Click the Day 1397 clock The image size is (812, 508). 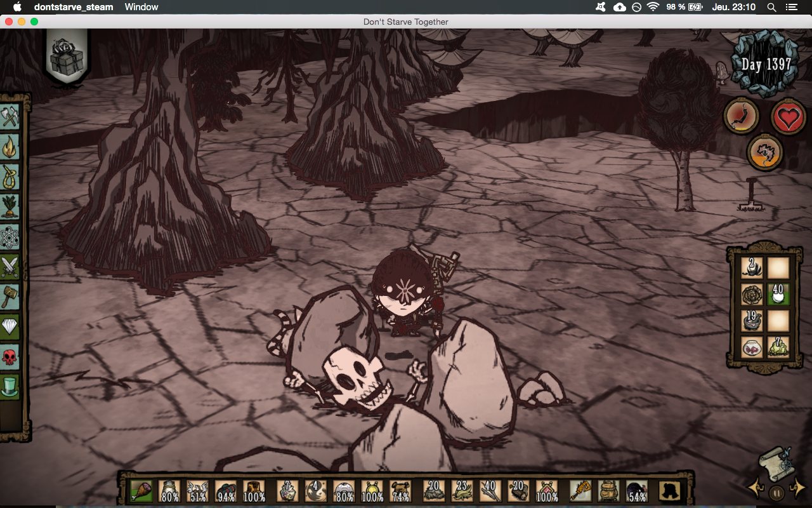tap(766, 63)
